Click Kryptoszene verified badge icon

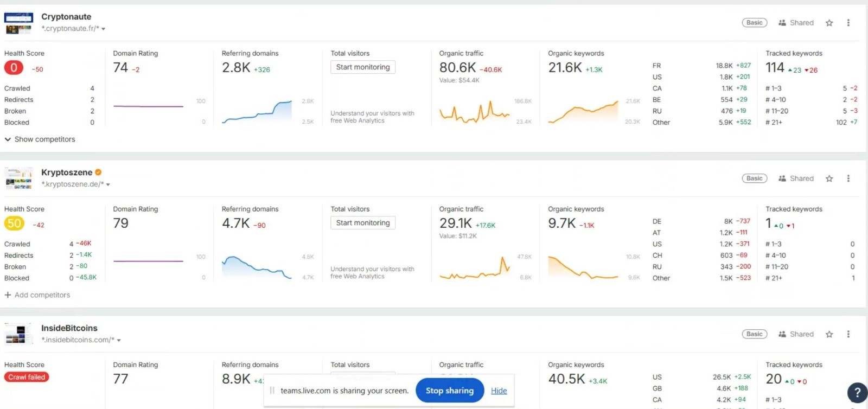(98, 172)
